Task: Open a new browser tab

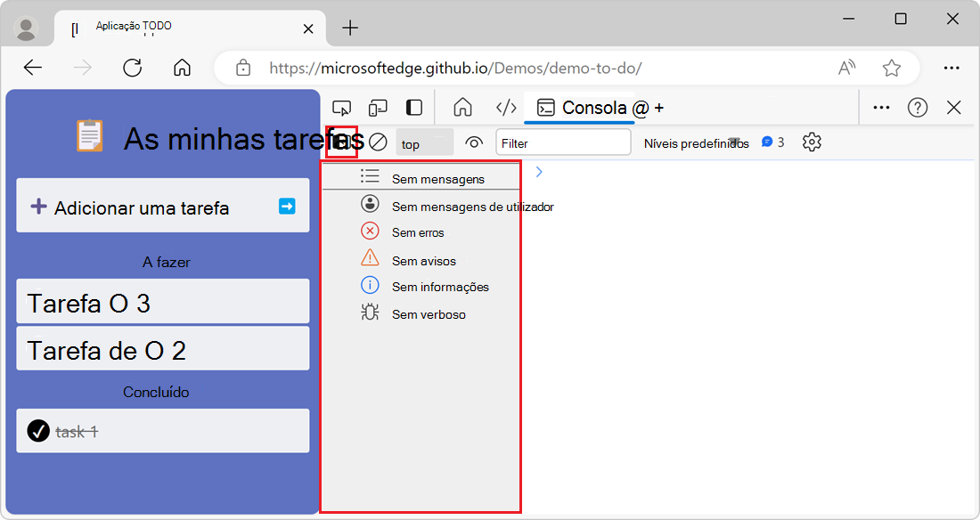Action: (x=351, y=28)
